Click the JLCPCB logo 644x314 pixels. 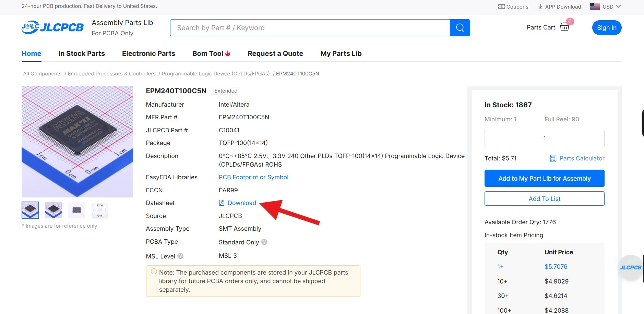(x=52, y=27)
